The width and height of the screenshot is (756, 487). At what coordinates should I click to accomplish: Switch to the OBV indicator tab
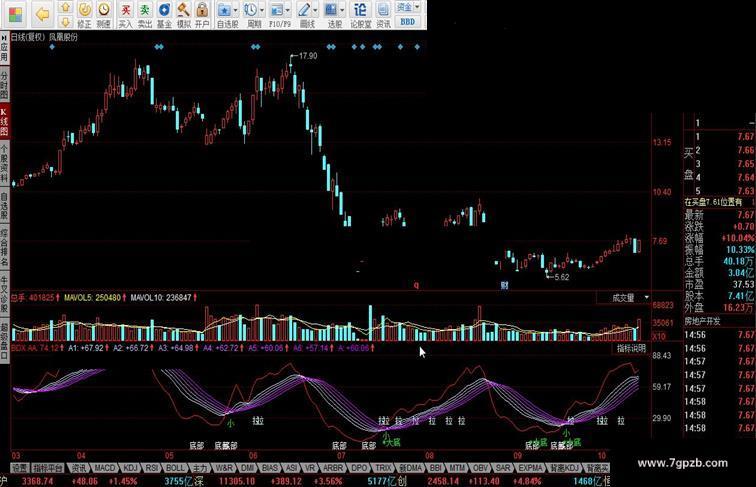[x=480, y=468]
